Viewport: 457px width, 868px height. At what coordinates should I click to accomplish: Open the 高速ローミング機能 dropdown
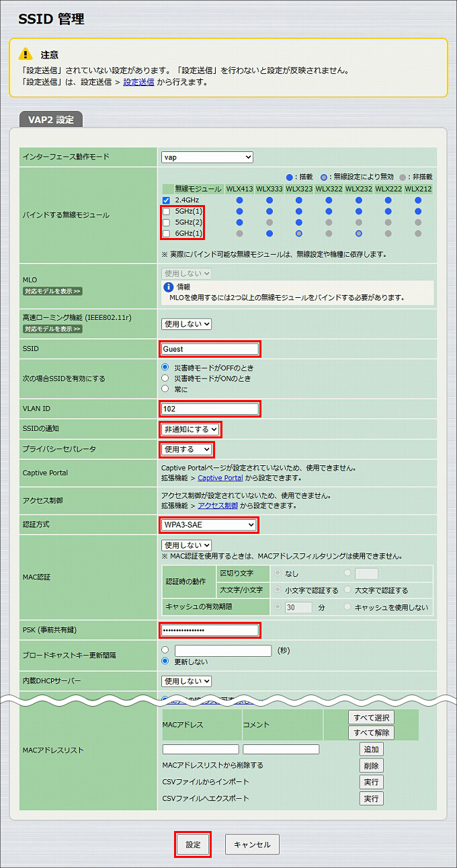click(x=186, y=324)
